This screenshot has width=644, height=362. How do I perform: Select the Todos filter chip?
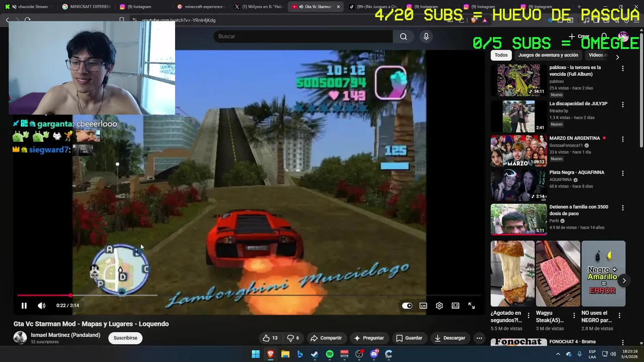(x=501, y=55)
